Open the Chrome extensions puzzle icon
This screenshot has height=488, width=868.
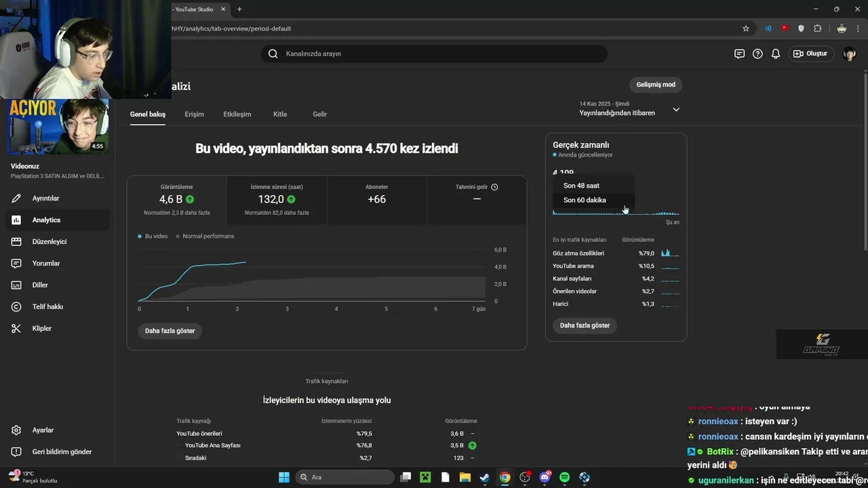(x=817, y=28)
